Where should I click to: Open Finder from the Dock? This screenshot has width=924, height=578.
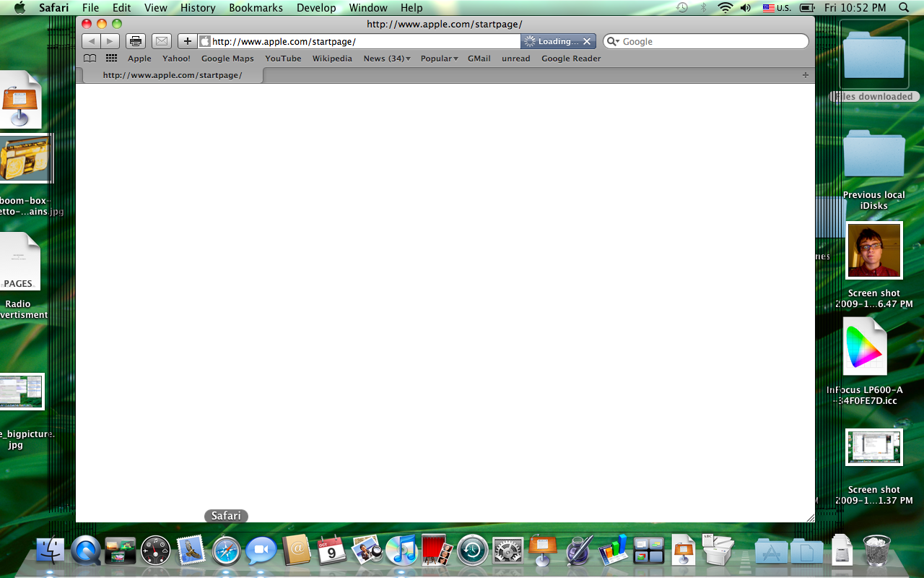point(51,551)
